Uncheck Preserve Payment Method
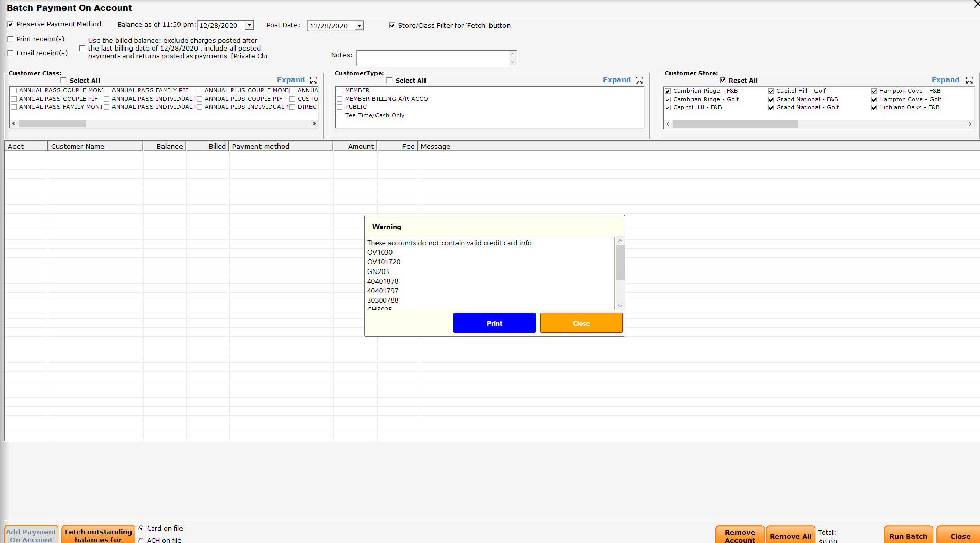Viewport: 980px width, 543px height. click(10, 24)
